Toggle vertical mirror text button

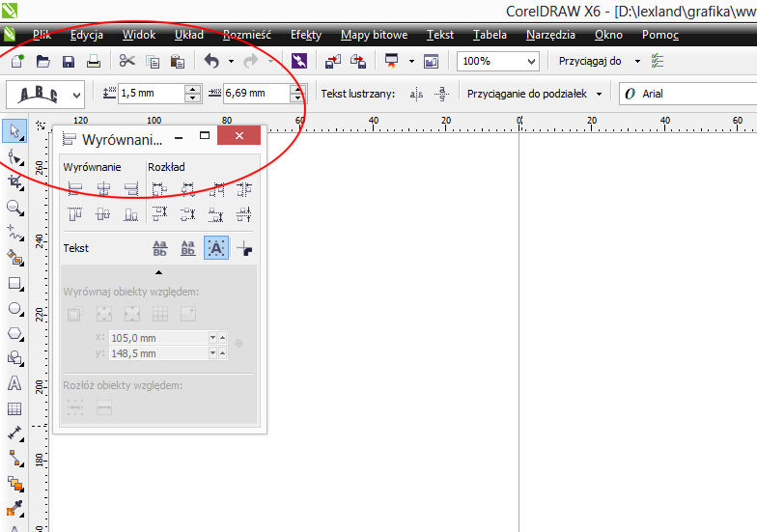coord(442,95)
